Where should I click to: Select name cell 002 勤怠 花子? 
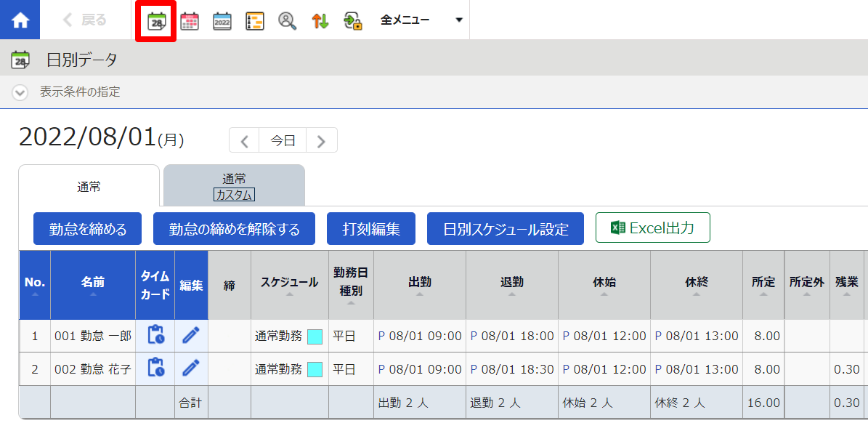pyautogui.click(x=93, y=368)
